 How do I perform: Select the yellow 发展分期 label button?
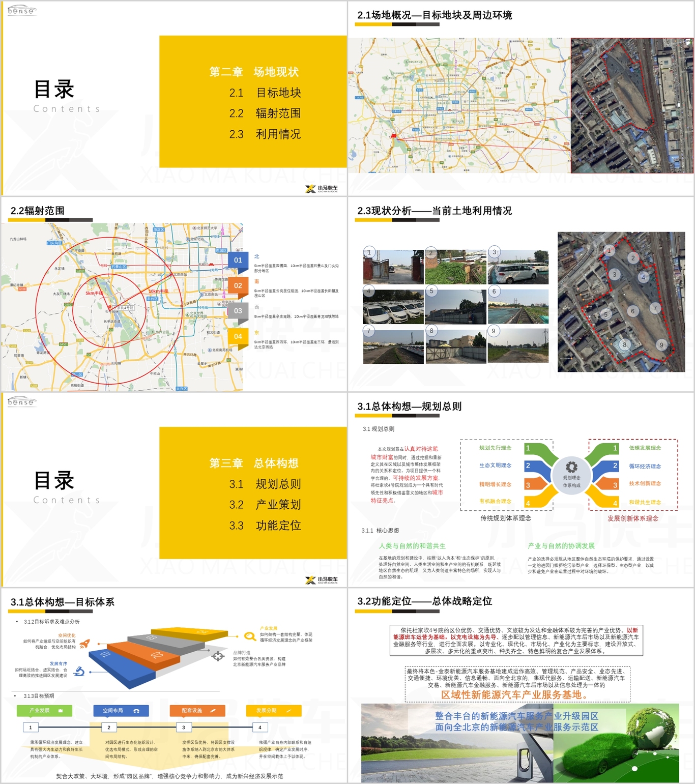click(x=274, y=711)
